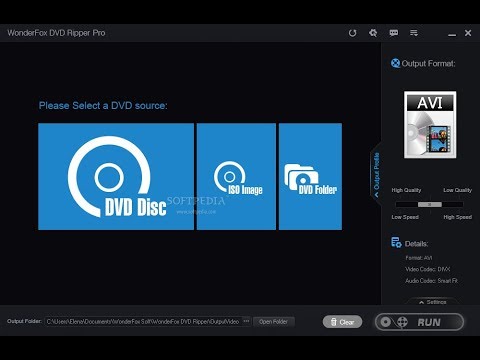
Task: Click the 'High Speed' label
Action: [x=458, y=217]
